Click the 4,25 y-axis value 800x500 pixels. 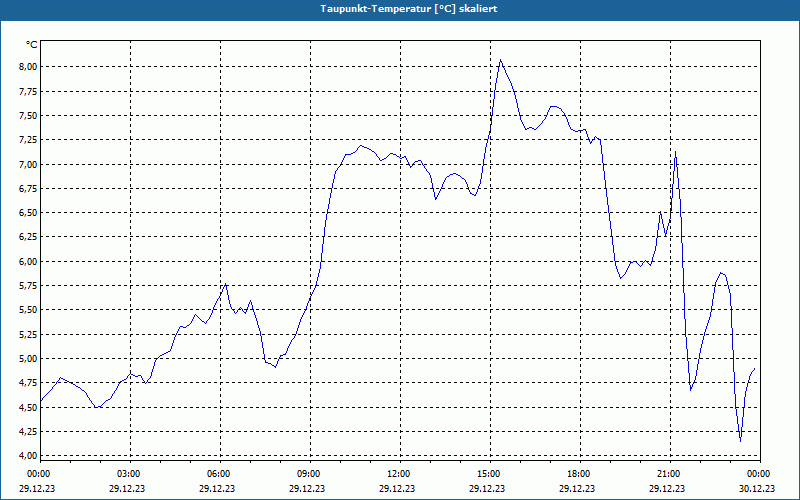(29, 432)
